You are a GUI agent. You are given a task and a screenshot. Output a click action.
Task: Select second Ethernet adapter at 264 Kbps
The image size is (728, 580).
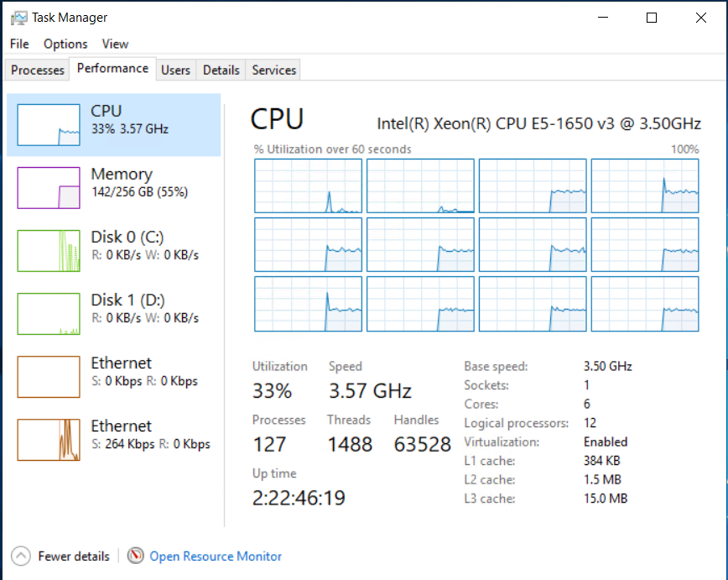tap(49, 439)
